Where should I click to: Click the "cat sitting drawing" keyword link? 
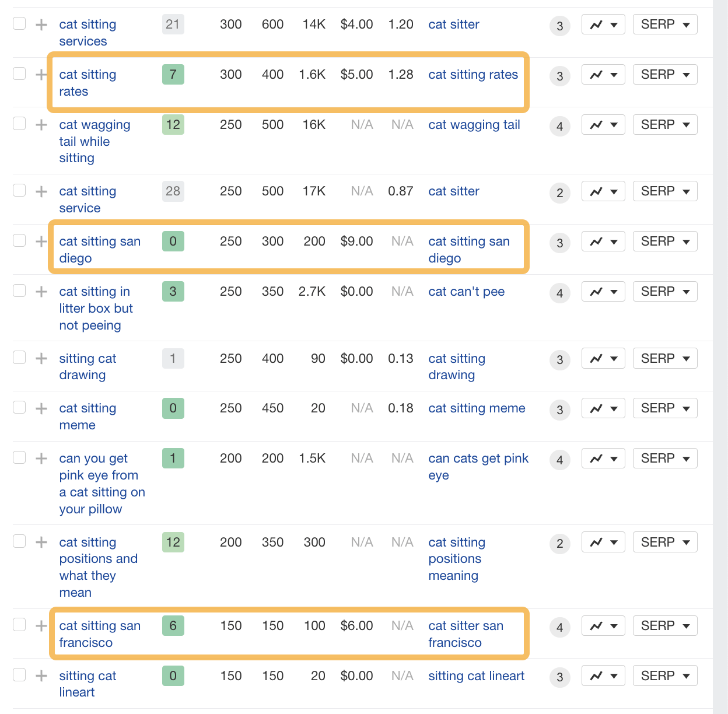point(457,366)
